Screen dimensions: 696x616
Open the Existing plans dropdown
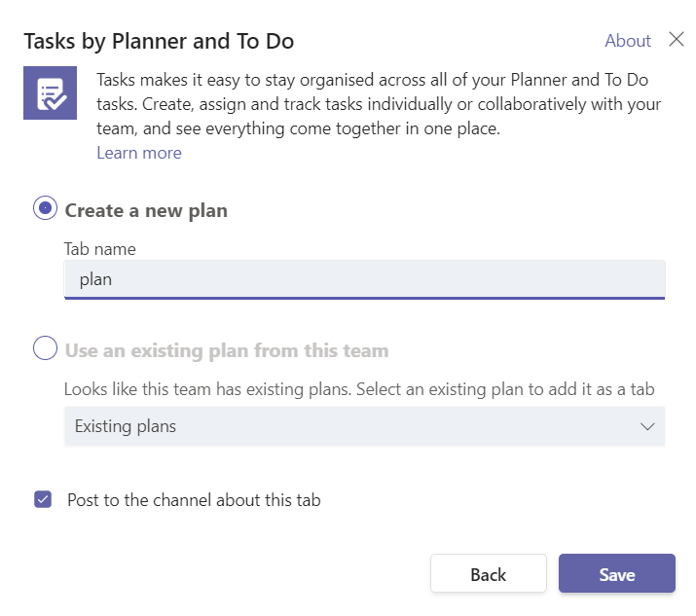[x=364, y=426]
